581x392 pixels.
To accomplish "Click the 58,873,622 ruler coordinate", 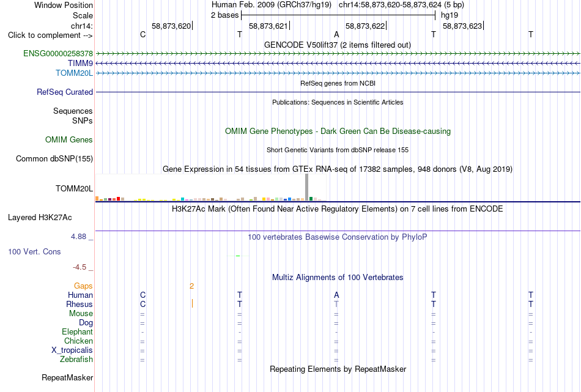I will tap(365, 26).
